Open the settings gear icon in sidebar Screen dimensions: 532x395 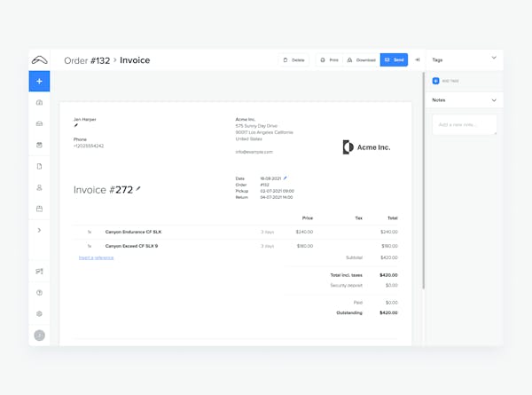[x=39, y=314]
